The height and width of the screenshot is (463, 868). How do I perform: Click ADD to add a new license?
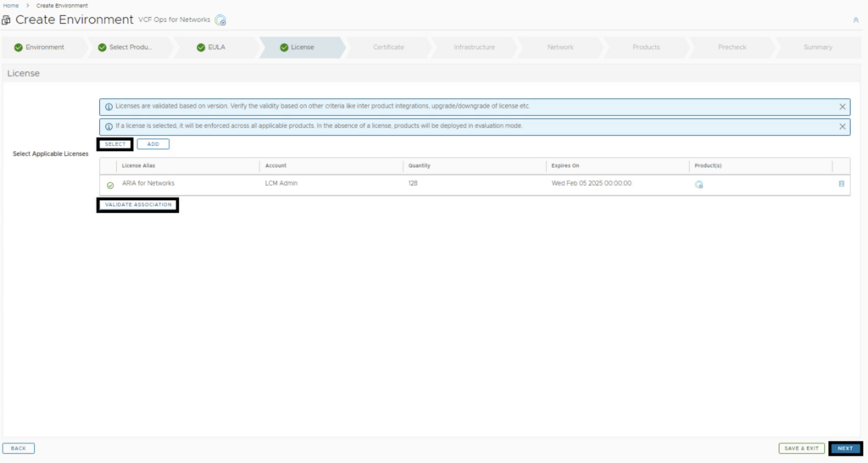[x=153, y=144]
